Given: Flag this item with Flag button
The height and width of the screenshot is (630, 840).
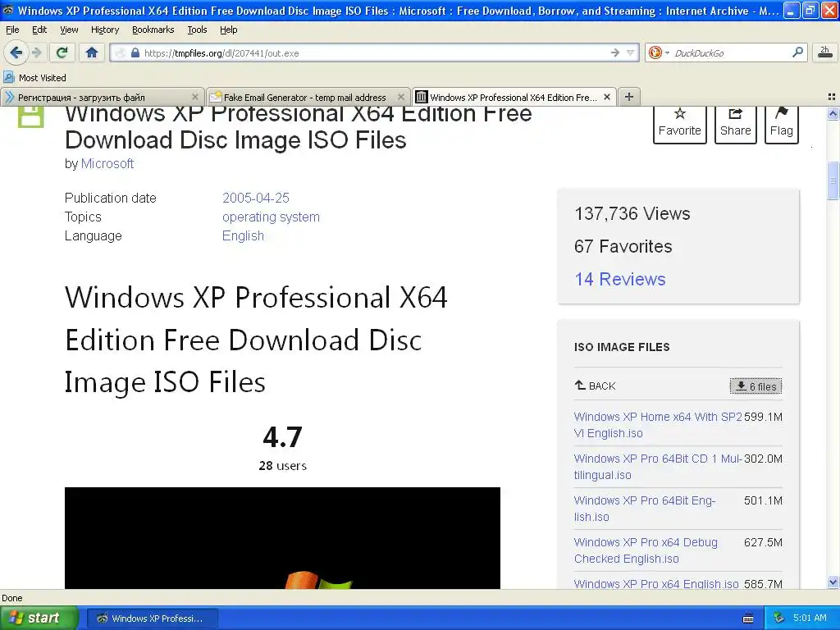Looking at the screenshot, I should pos(781,124).
